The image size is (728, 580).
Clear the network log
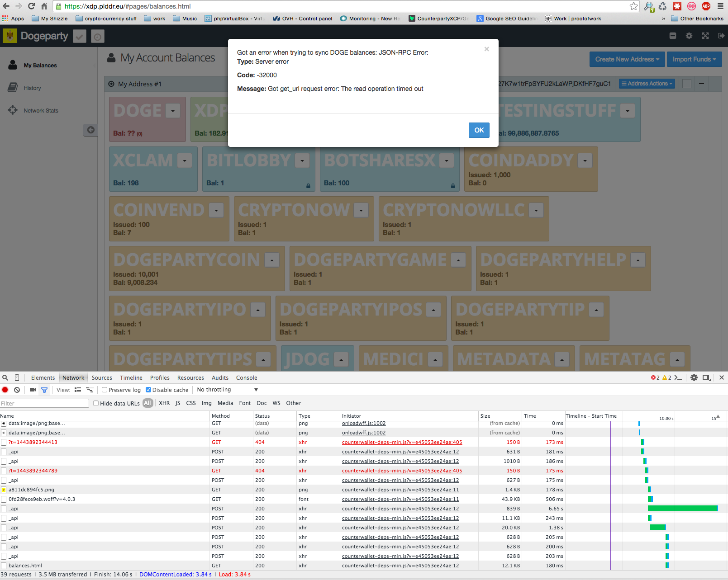point(17,390)
